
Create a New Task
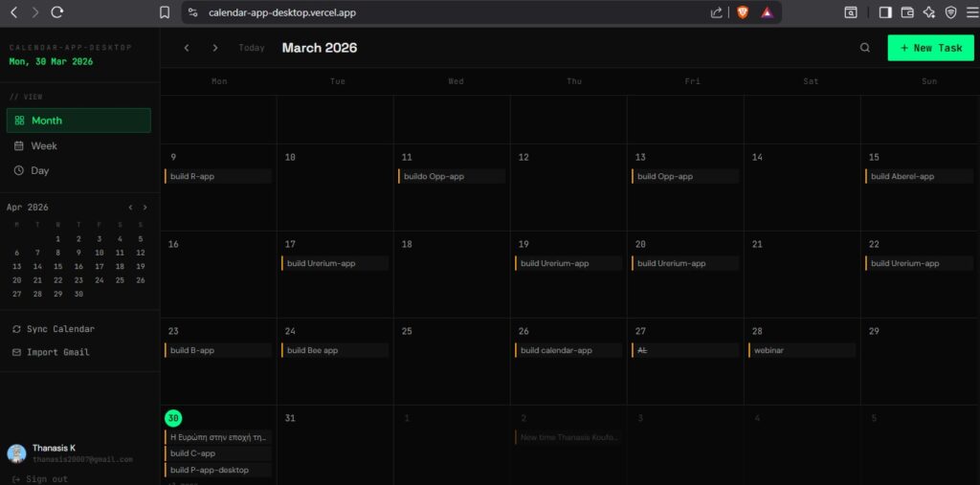930,48
